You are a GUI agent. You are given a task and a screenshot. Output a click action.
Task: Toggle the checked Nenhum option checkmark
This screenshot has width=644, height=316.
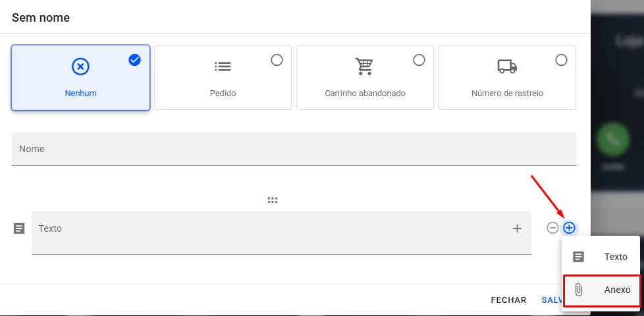point(135,60)
